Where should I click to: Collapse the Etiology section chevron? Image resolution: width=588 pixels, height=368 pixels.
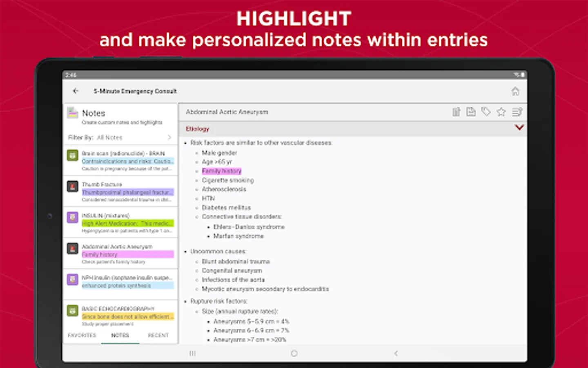point(519,128)
